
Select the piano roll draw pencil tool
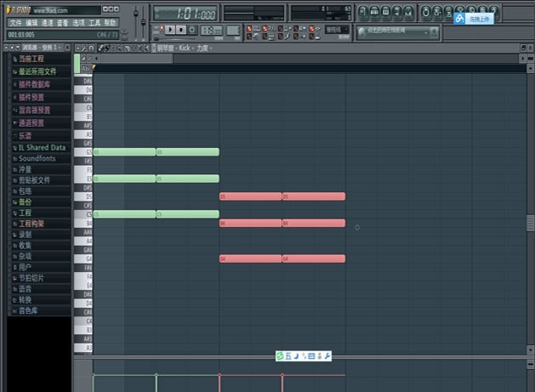pos(100,48)
